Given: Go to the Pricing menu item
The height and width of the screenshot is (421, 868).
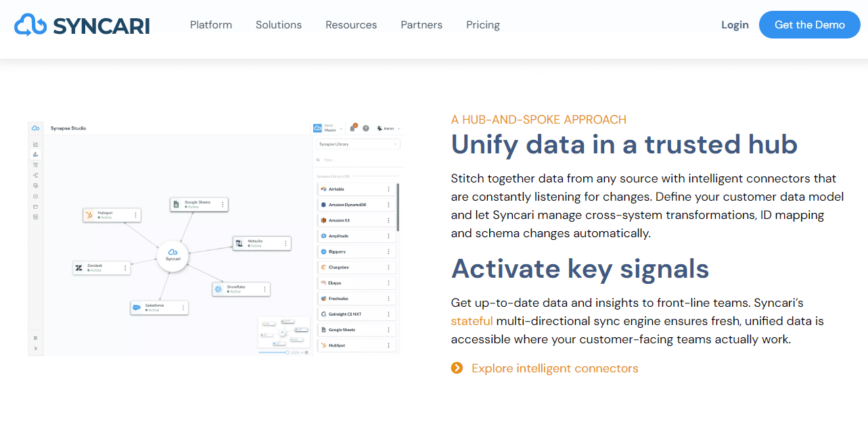Looking at the screenshot, I should click(482, 25).
